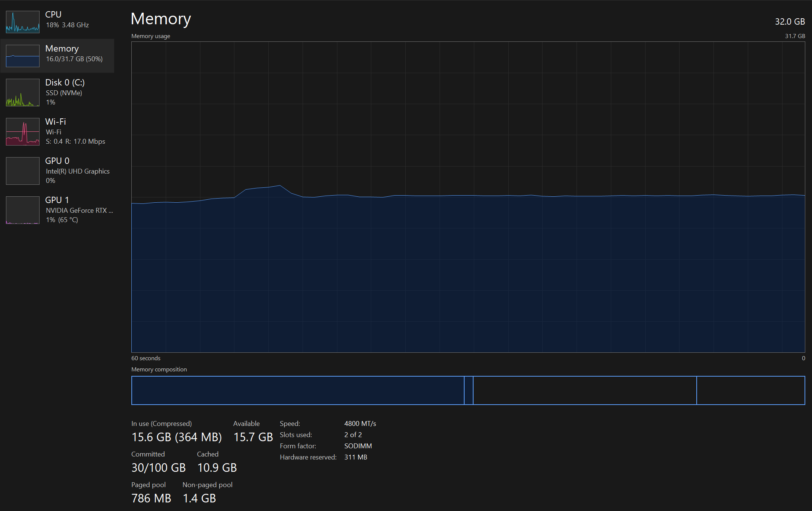Click the 4800 MT/s speed value
812x511 pixels.
(x=360, y=424)
